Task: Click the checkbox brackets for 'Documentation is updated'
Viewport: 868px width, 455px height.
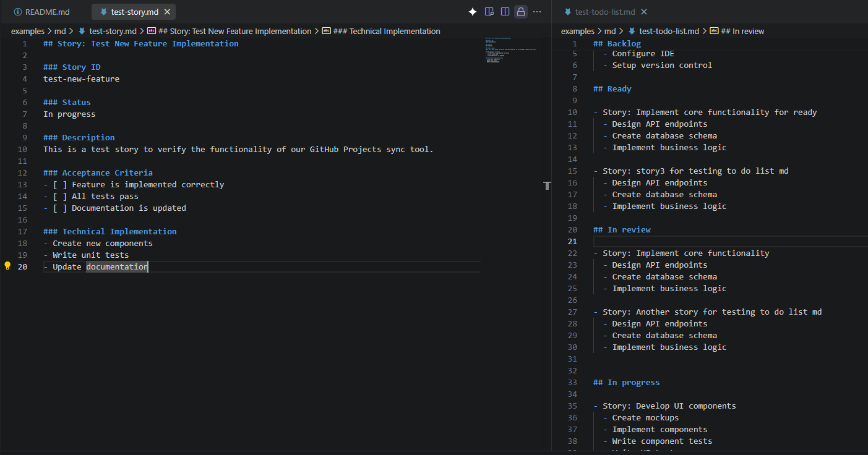Action: 60,208
